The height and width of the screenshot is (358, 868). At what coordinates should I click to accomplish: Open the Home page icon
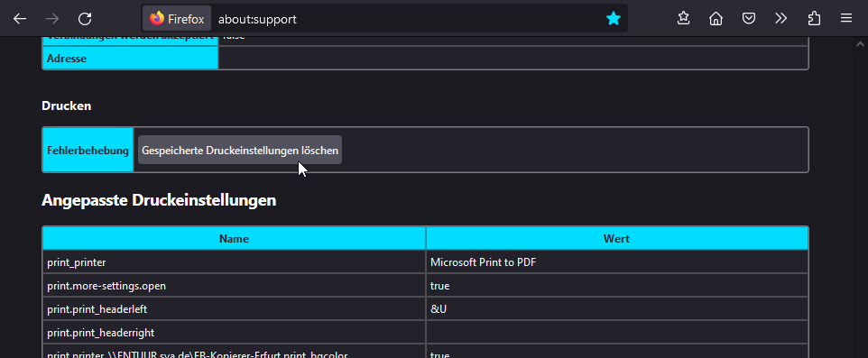pyautogui.click(x=716, y=19)
